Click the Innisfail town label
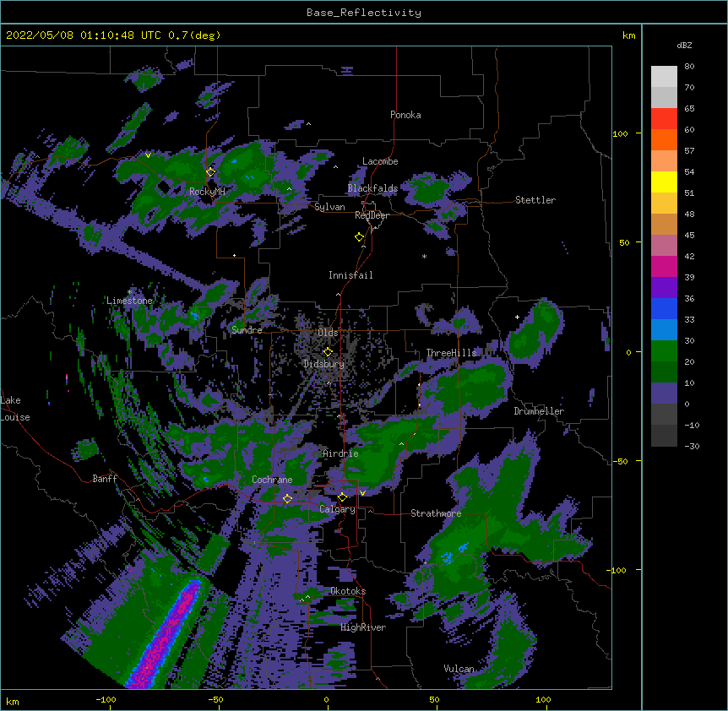Viewport: 728px width, 711px height. click(350, 275)
